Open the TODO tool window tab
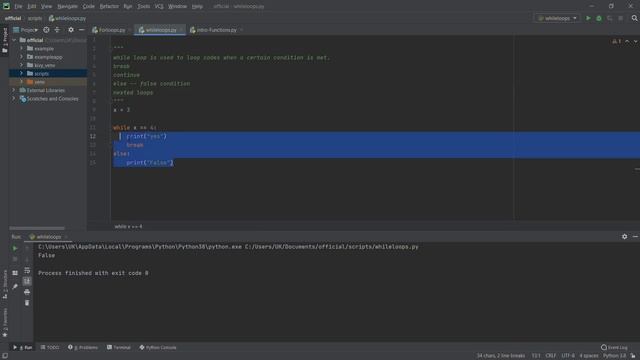This screenshot has height=360, width=640. click(50, 347)
